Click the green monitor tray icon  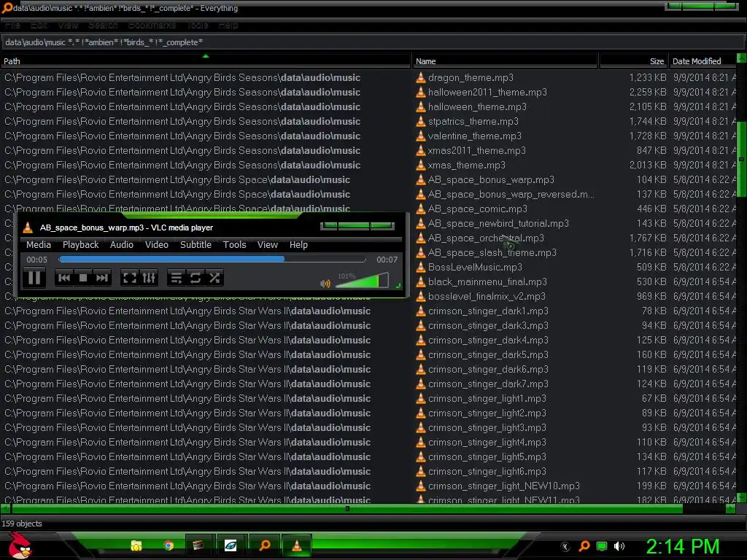coord(602,546)
